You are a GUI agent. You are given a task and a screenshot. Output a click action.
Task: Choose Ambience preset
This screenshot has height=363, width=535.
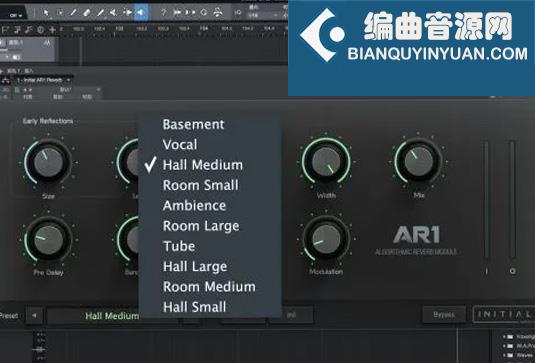(x=210, y=206)
